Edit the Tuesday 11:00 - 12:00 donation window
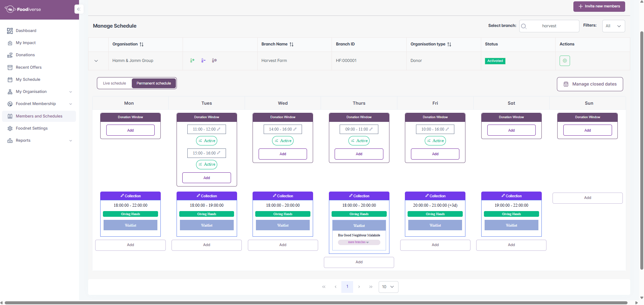The width and height of the screenshot is (644, 305). pyautogui.click(x=219, y=129)
